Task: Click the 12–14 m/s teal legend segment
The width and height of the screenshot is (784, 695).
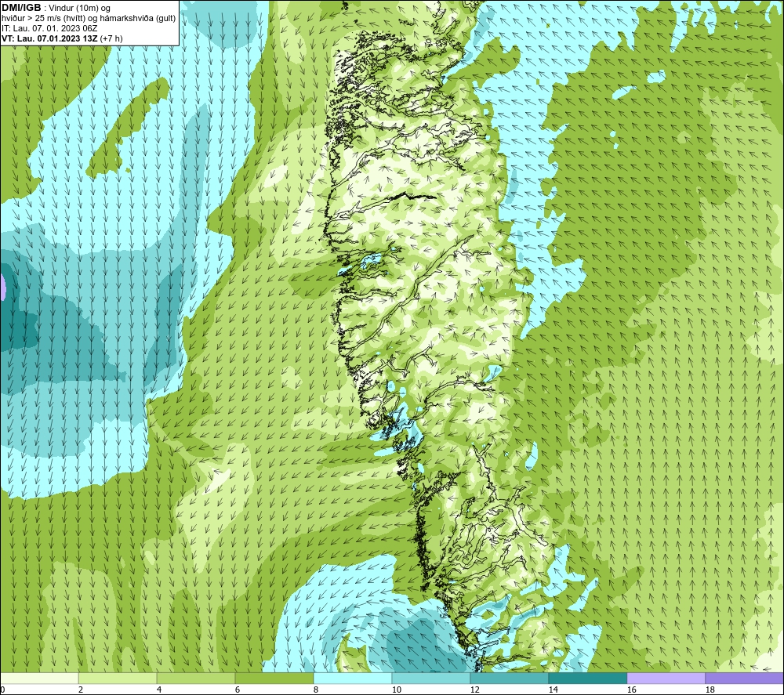Action: tap(509, 678)
